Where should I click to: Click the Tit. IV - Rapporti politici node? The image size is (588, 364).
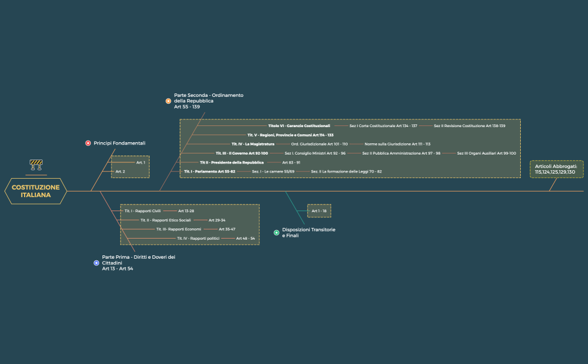click(198, 239)
